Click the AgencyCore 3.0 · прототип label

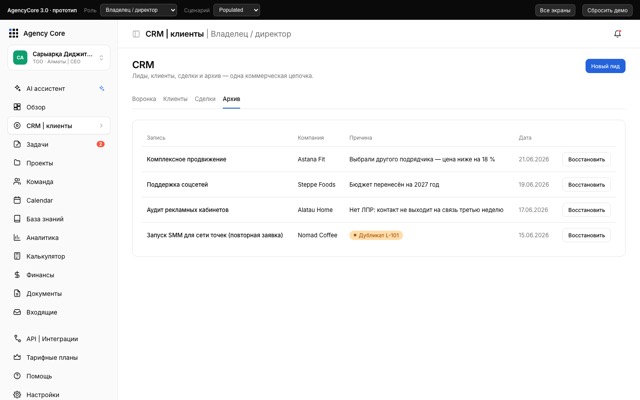point(42,10)
